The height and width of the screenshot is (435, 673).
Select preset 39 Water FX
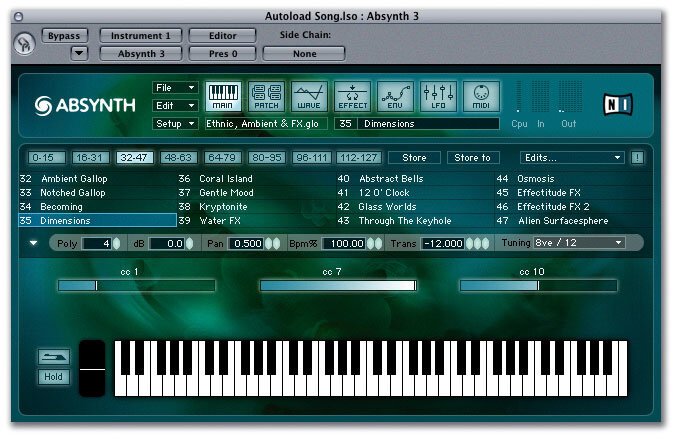tap(257, 221)
